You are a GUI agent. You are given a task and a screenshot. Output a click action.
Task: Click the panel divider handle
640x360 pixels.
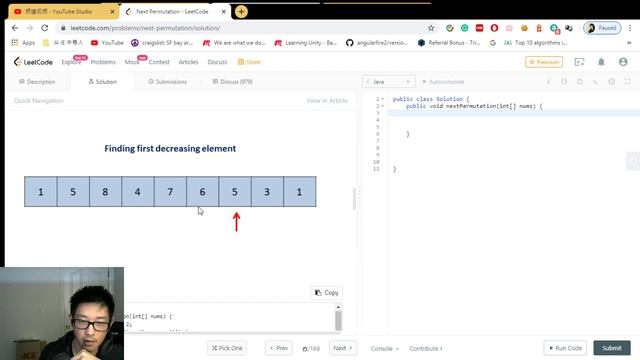coord(359,198)
